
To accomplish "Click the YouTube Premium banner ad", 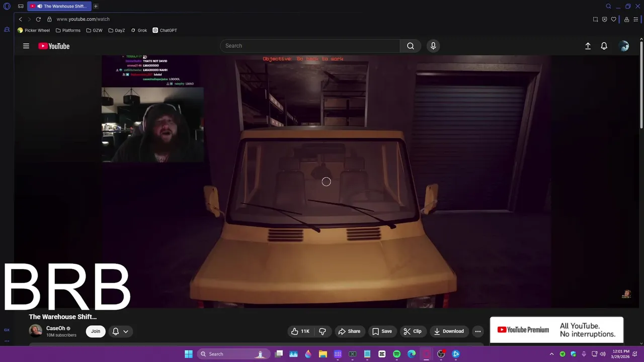I will coord(556,330).
